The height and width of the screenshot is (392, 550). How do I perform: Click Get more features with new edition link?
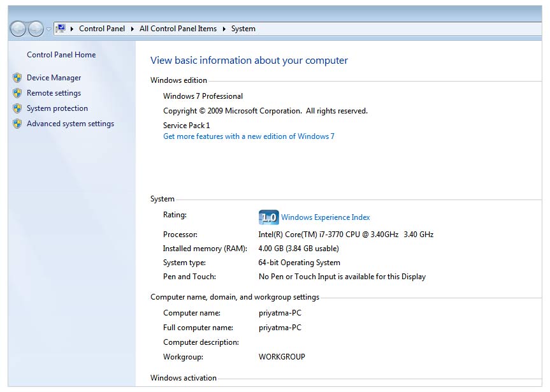tap(249, 136)
